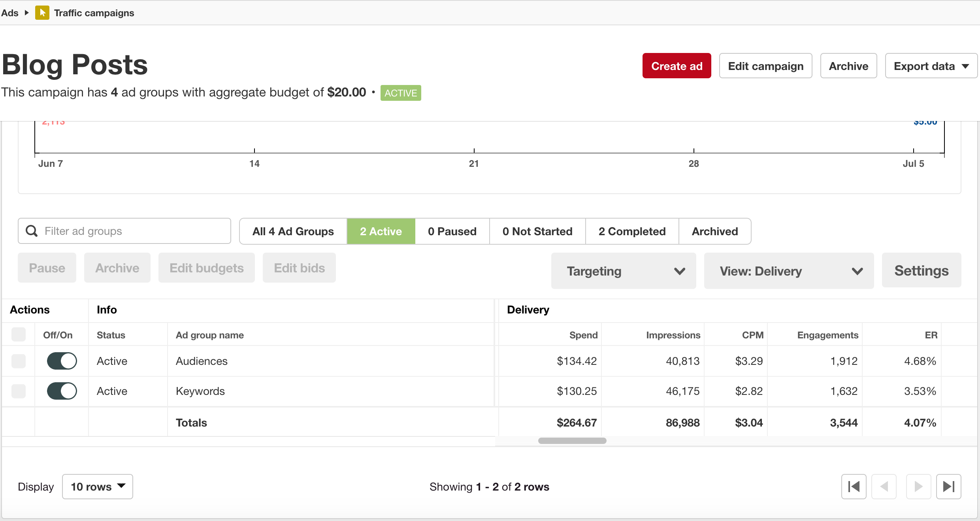Open the Display rows dropdown
Image resolution: width=980 pixels, height=521 pixels.
[98, 487]
